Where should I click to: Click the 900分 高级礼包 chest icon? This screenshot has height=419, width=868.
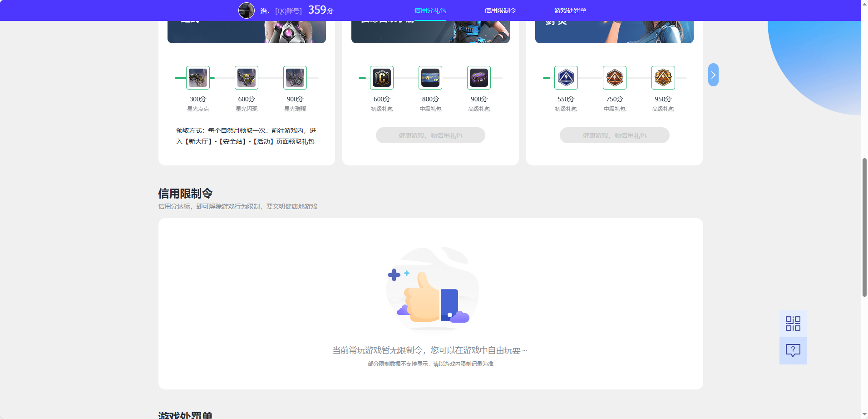click(479, 78)
